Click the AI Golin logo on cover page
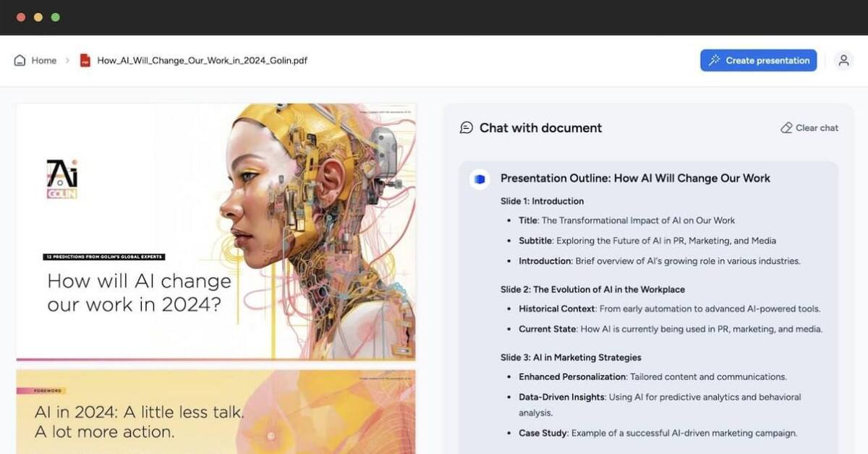This screenshot has height=454, width=868. pos(62,179)
